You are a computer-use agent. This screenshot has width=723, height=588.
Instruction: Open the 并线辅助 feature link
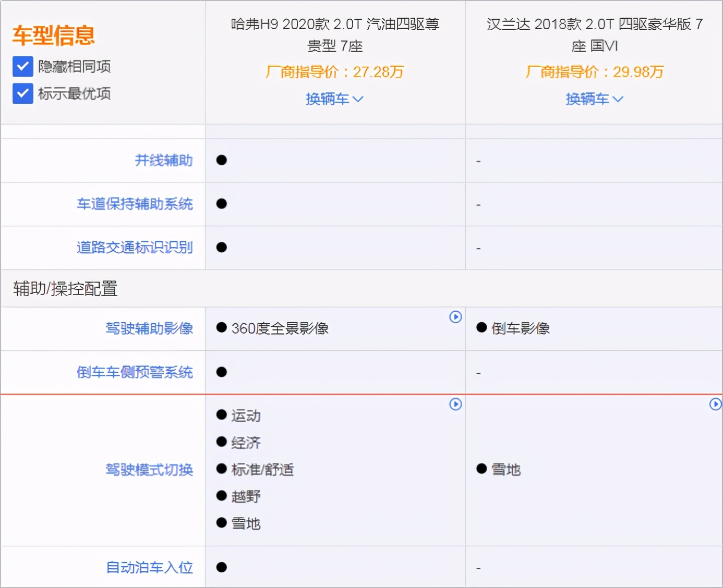tap(164, 161)
